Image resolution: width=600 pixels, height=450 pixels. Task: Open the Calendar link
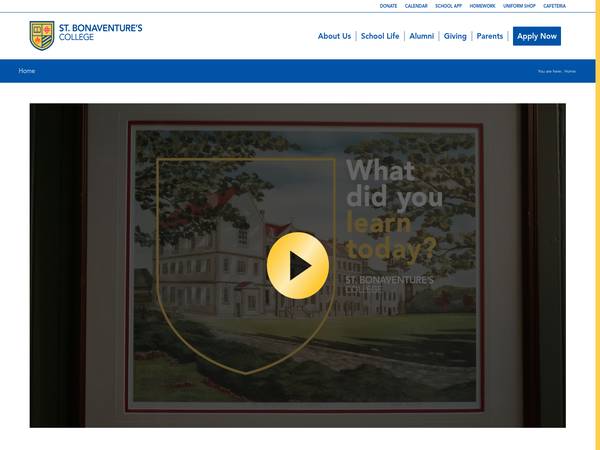coord(416,6)
